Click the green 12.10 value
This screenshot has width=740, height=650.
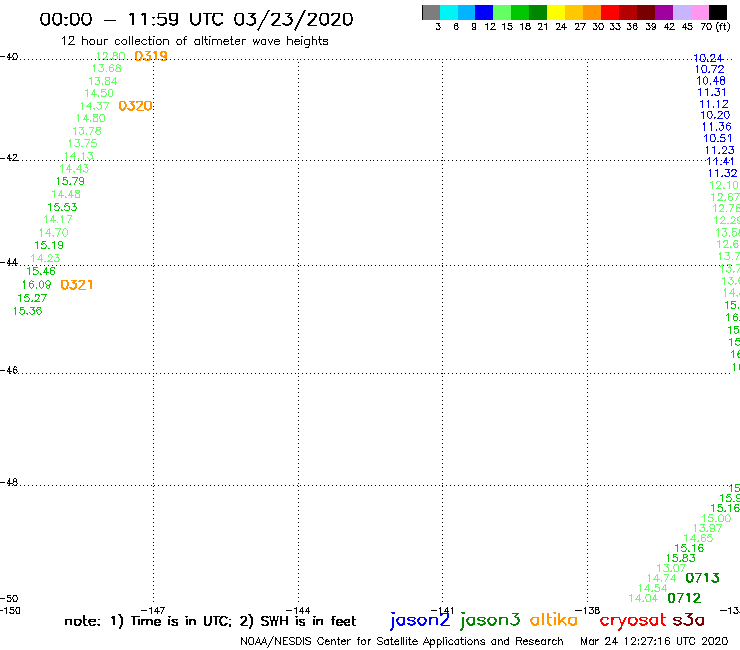pos(724,186)
